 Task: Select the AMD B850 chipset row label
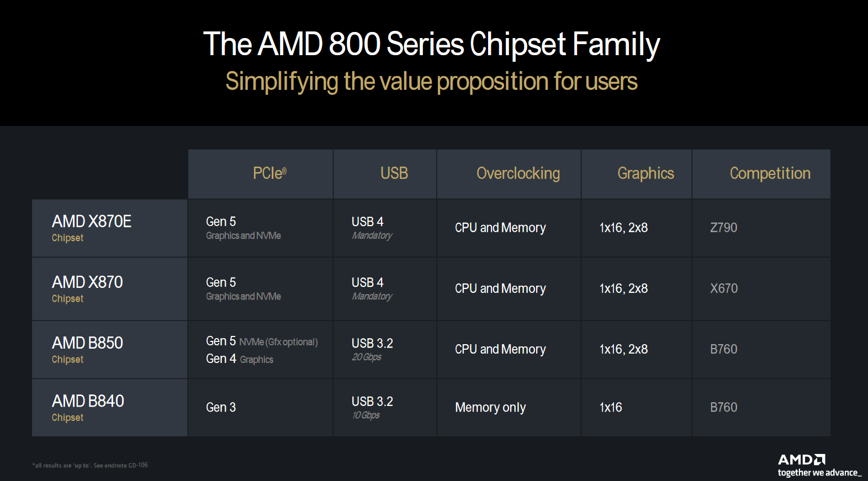tap(87, 349)
